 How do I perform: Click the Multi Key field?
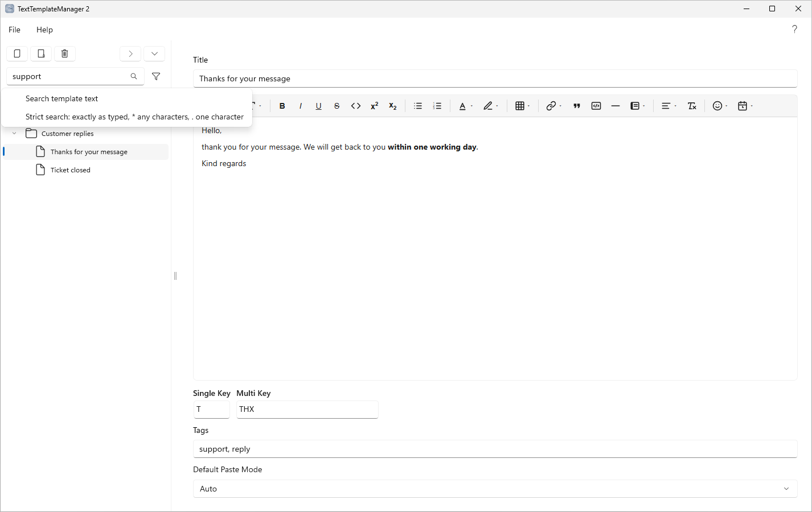pos(307,410)
